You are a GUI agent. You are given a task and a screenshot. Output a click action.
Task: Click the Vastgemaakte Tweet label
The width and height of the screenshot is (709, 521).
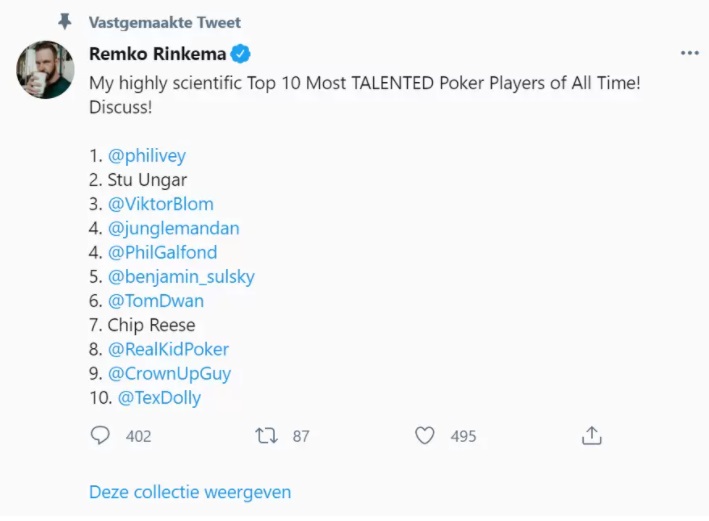(165, 22)
